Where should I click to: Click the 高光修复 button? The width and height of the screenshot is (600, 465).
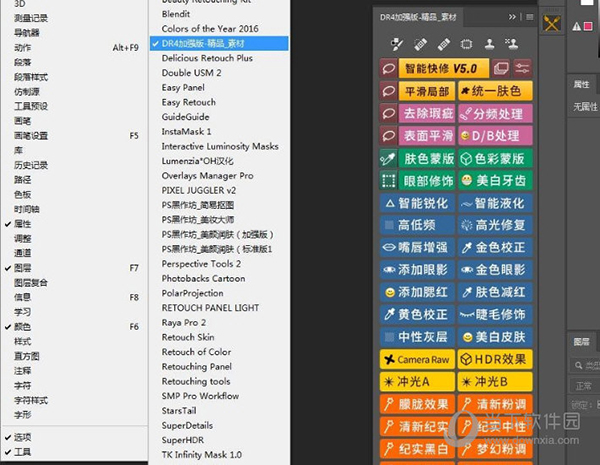click(495, 225)
